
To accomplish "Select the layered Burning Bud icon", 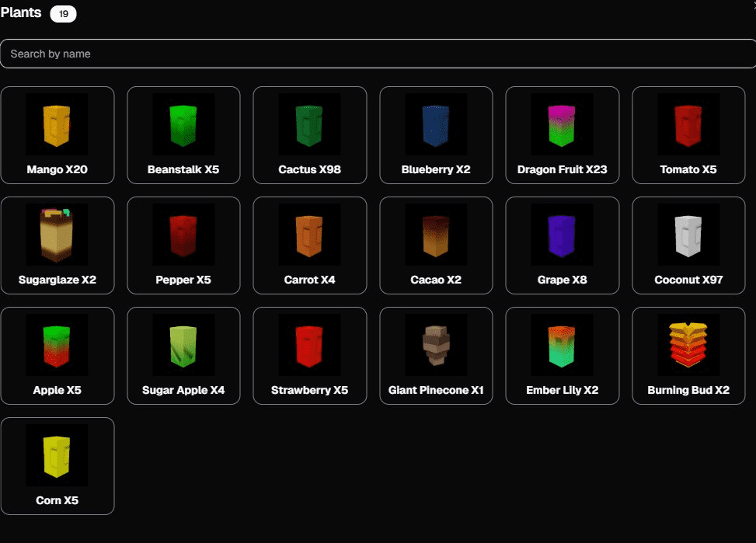I will [x=688, y=346].
